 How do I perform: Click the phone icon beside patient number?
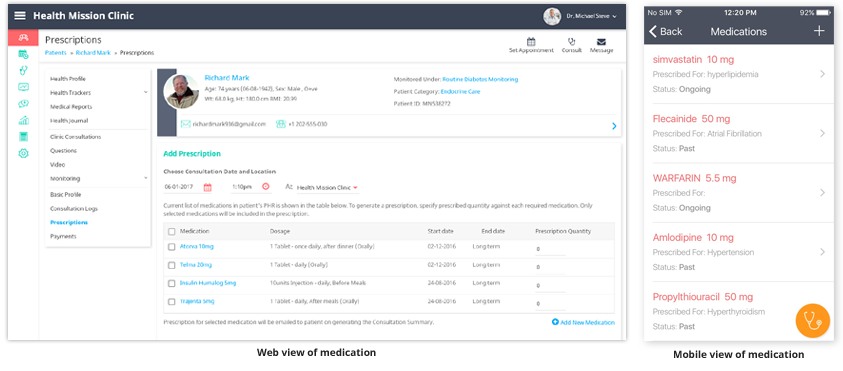tap(280, 124)
